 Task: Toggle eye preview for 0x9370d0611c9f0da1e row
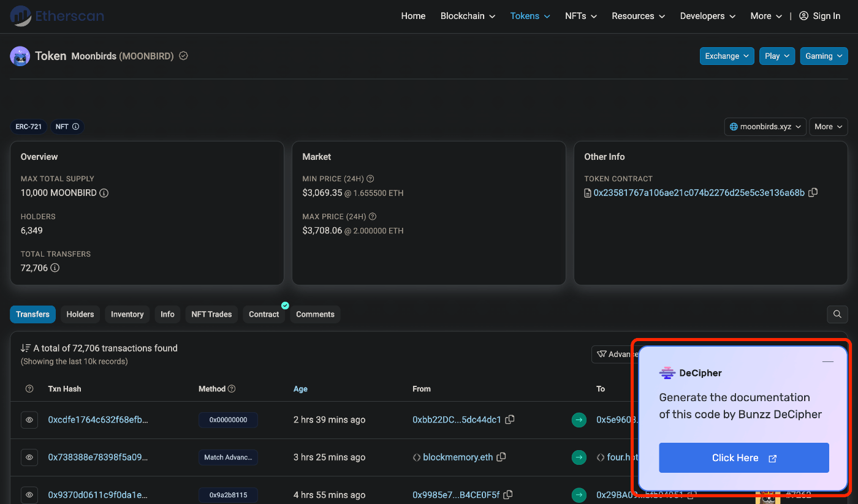pyautogui.click(x=29, y=495)
